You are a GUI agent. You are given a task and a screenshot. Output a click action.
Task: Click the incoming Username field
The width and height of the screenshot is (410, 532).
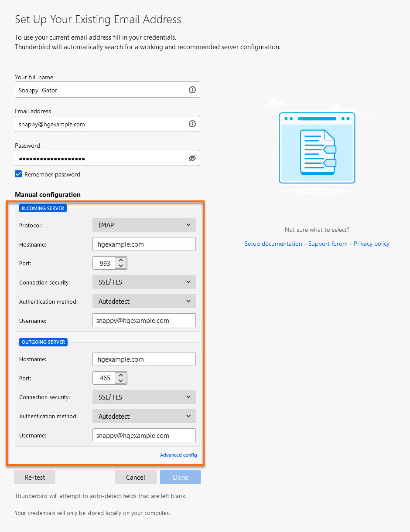click(144, 320)
